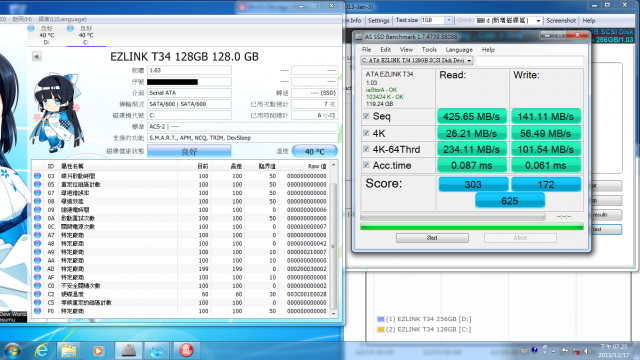Click the firmware field showing 1.03
This screenshot has width=640, height=360.
coord(189,70)
